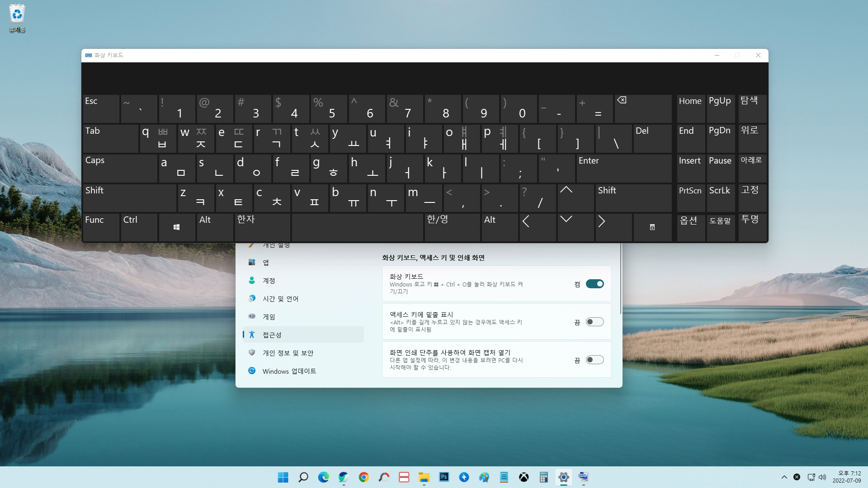Open Windows 업데이트 settings section
Viewport: 868px width, 488px height.
coord(289,371)
